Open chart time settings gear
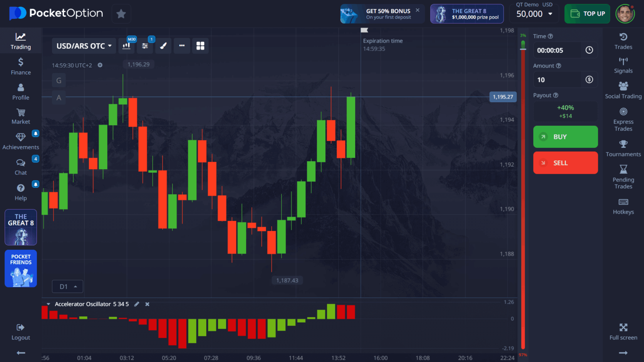This screenshot has width=644, height=362. pos(100,65)
